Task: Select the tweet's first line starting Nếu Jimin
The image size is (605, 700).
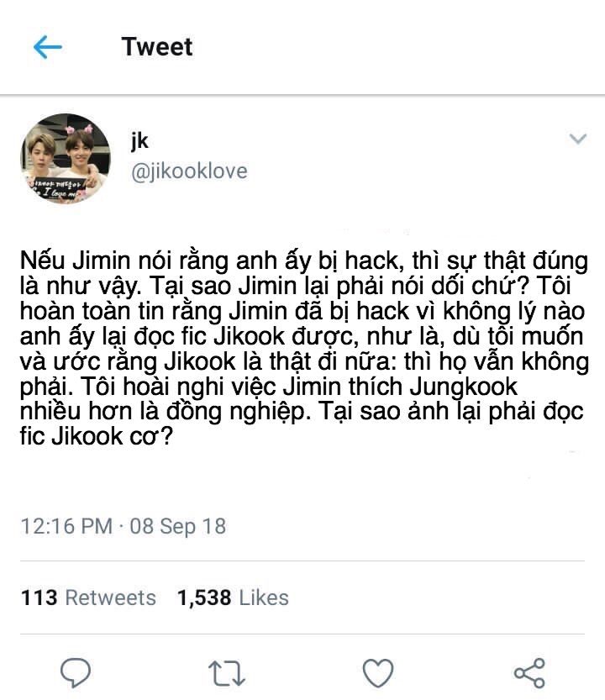Action: (303, 261)
